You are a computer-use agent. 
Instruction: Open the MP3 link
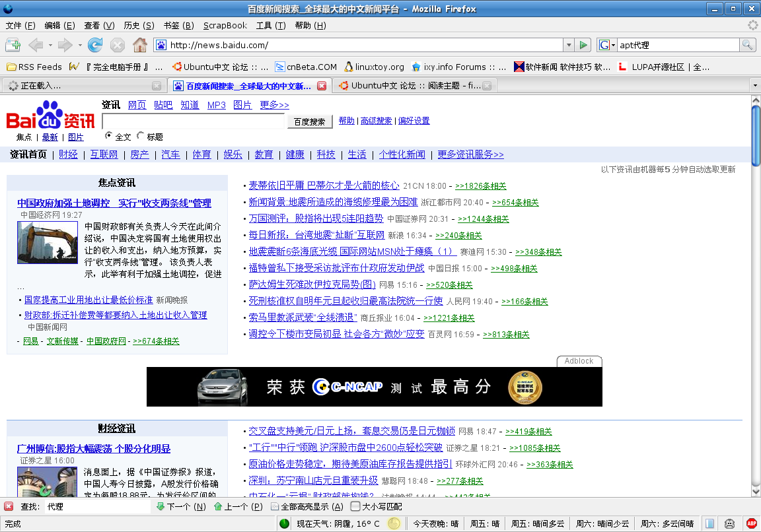[x=217, y=105]
